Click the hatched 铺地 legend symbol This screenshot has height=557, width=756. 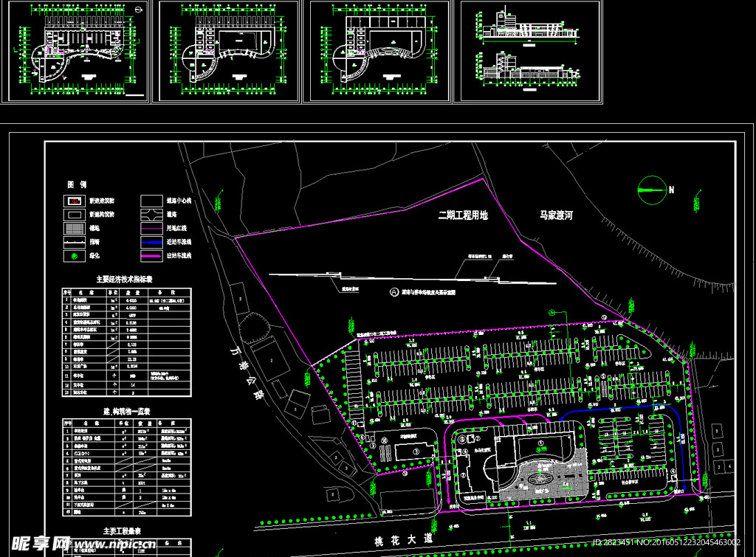click(75, 228)
